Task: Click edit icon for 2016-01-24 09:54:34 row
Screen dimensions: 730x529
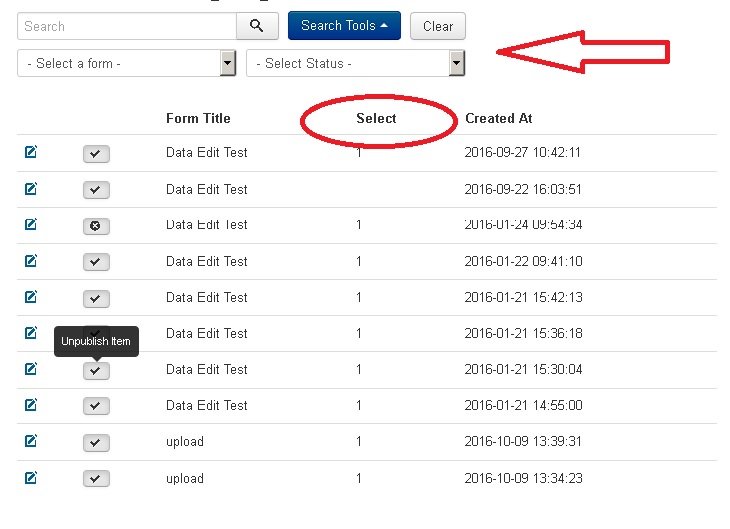Action: coord(31,225)
